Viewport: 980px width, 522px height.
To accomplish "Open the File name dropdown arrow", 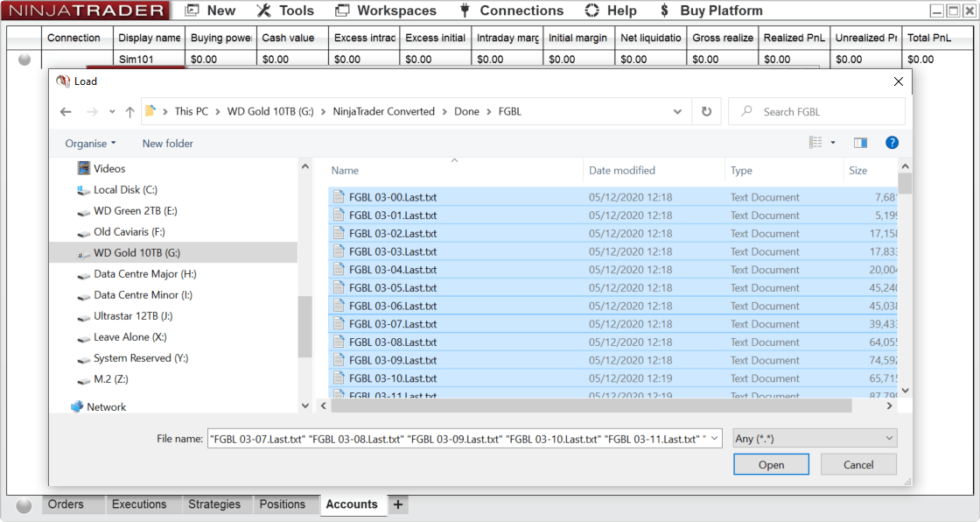I will point(714,439).
